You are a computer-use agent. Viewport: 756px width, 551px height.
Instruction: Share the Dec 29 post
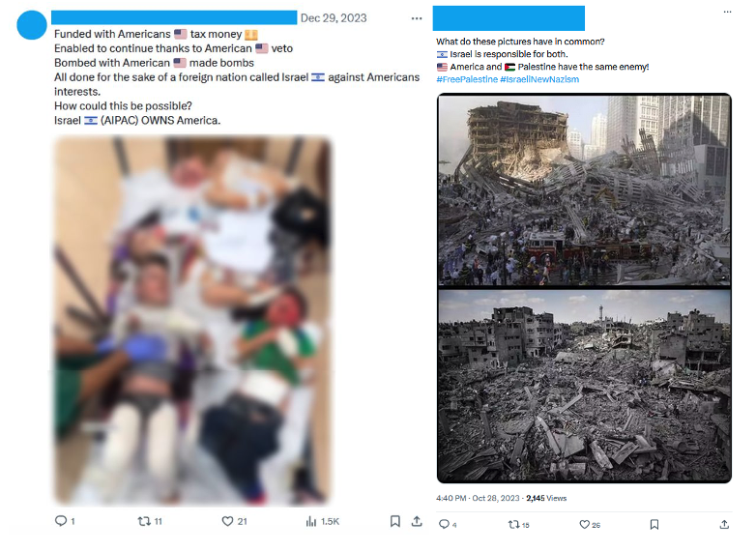point(417,521)
